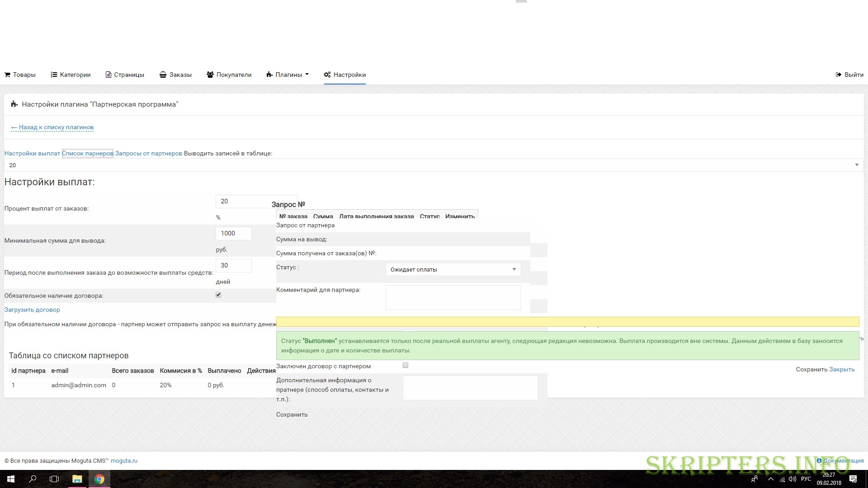The width and height of the screenshot is (868, 488).
Task: Select the Настройки menu tab
Action: [345, 75]
